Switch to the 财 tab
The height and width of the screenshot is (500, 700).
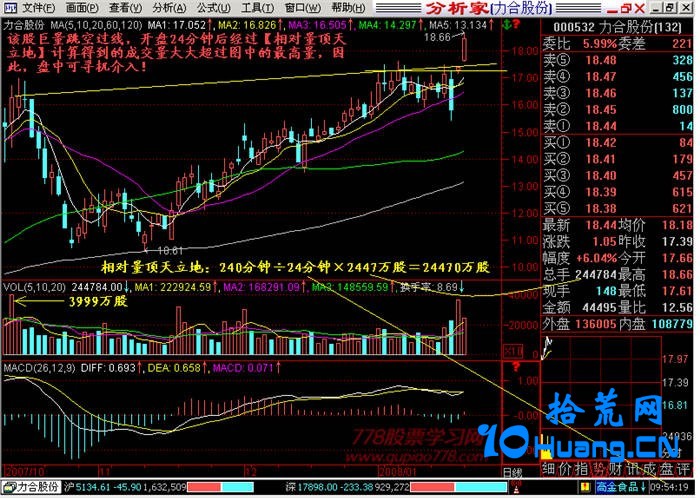[614, 469]
